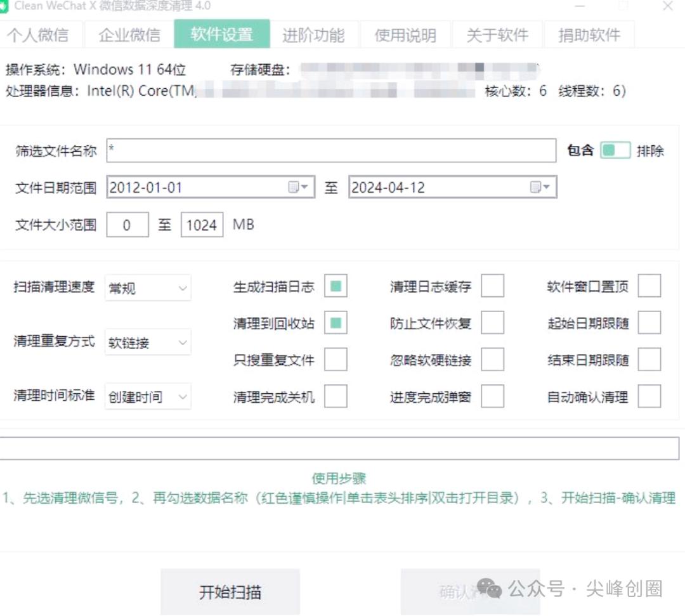This screenshot has width=685, height=616.
Task: Click the 筛选文件名称 text field
Action: pyautogui.click(x=331, y=151)
